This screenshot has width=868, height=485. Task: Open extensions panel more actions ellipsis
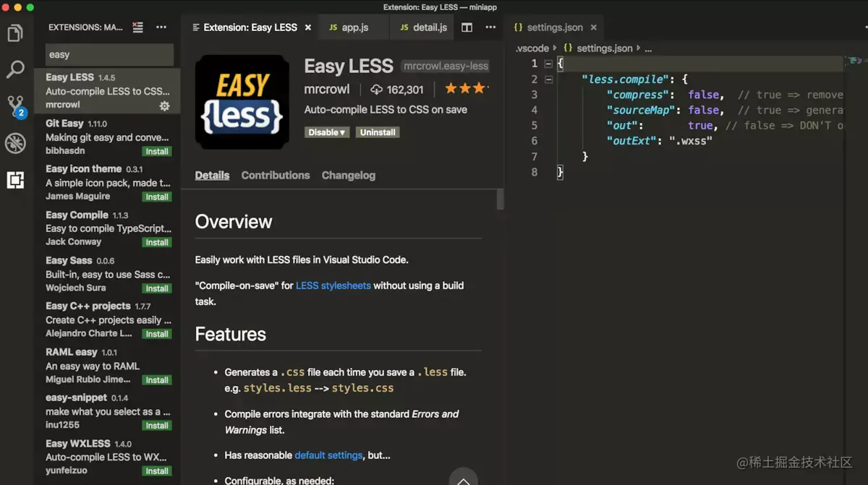[161, 27]
